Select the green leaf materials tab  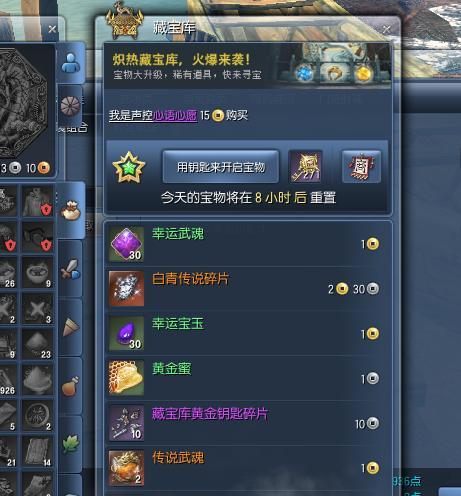71,444
